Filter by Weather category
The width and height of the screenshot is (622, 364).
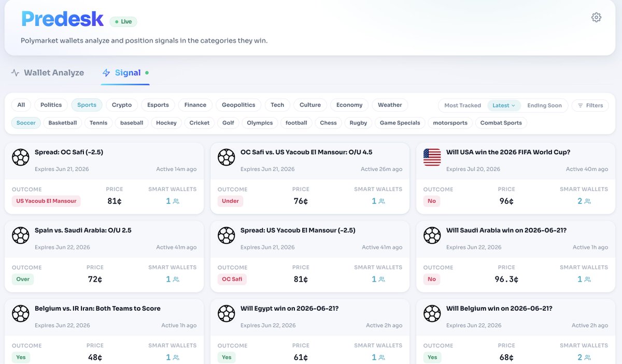point(390,105)
